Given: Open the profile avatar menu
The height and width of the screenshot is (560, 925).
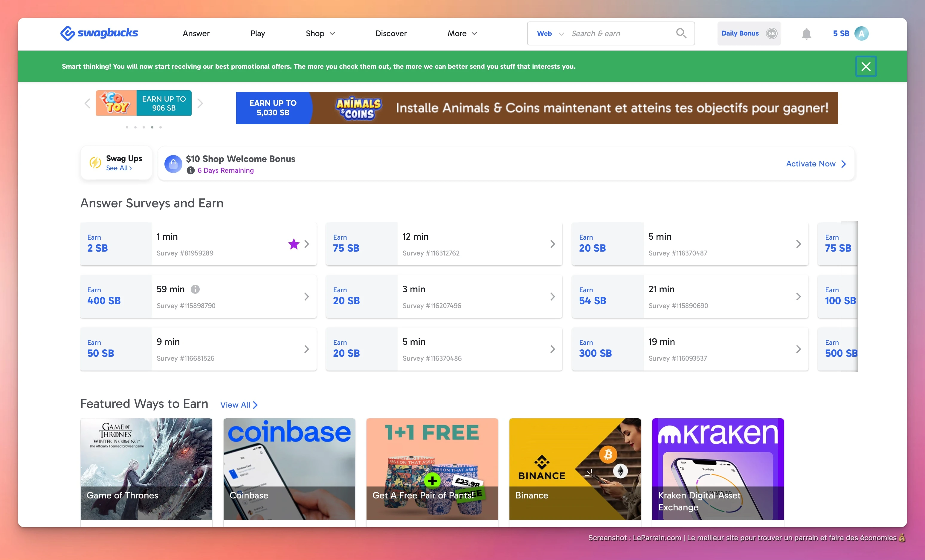Looking at the screenshot, I should click(862, 33).
